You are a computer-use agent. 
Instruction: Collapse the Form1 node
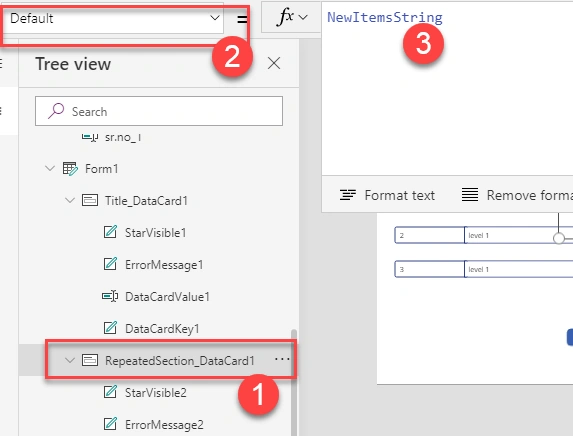pos(50,168)
